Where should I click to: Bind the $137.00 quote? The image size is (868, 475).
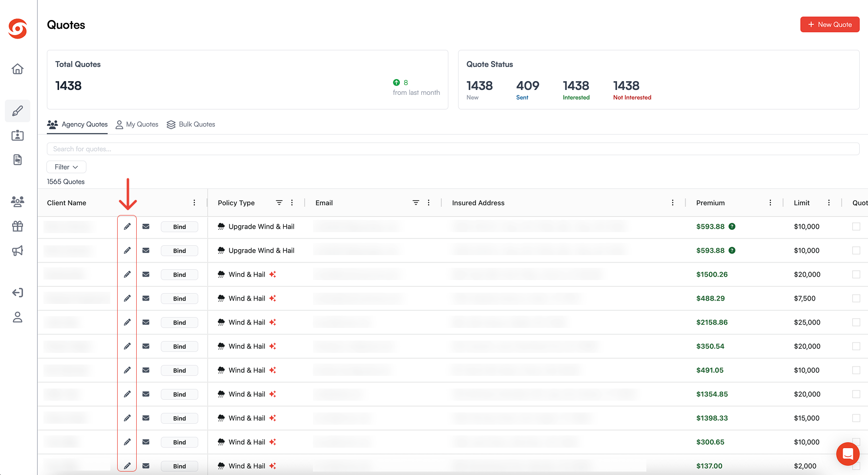pyautogui.click(x=179, y=466)
